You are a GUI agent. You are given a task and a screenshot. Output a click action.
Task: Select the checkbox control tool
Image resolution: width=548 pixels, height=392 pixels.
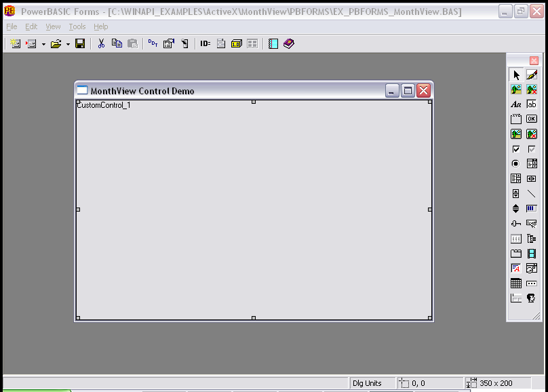click(x=516, y=149)
